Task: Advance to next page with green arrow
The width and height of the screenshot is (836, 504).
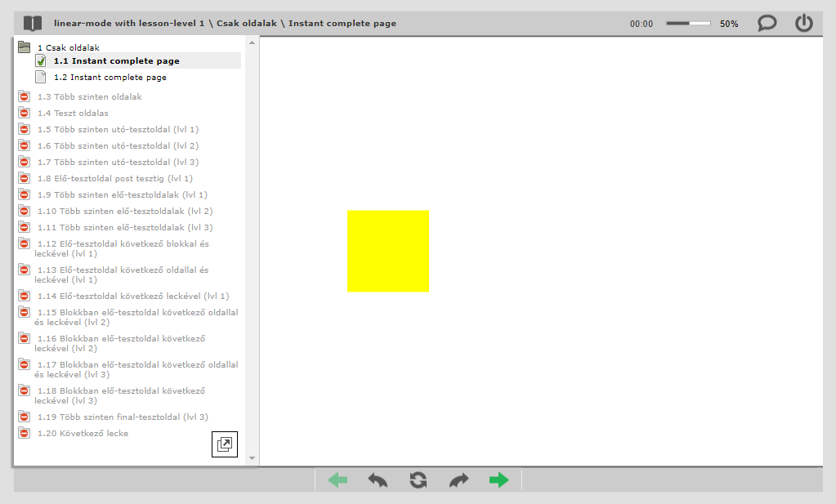Action: click(x=499, y=480)
